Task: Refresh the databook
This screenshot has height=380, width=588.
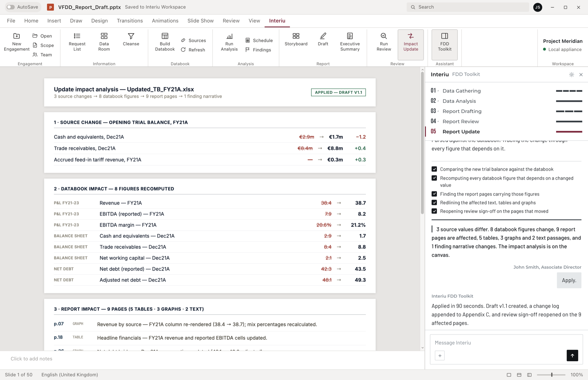Action: (x=193, y=50)
